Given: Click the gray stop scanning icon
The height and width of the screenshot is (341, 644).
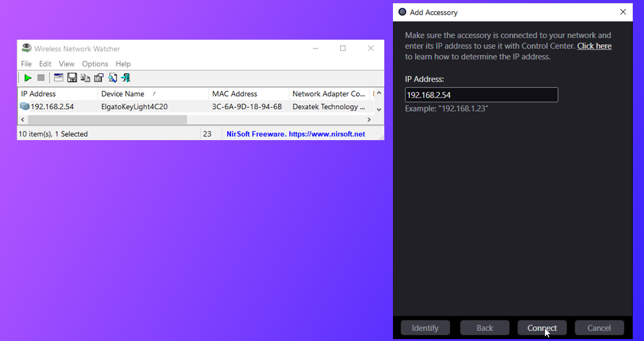Looking at the screenshot, I should pyautogui.click(x=41, y=77).
